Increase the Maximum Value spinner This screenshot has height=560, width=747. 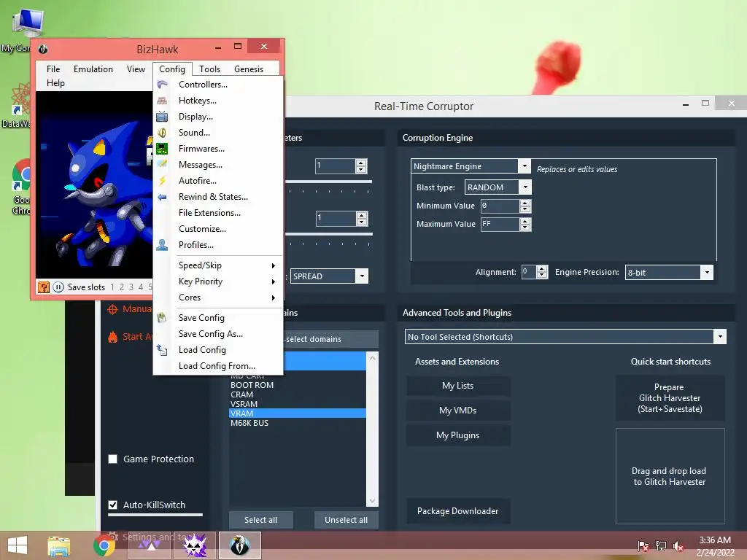coord(525,221)
